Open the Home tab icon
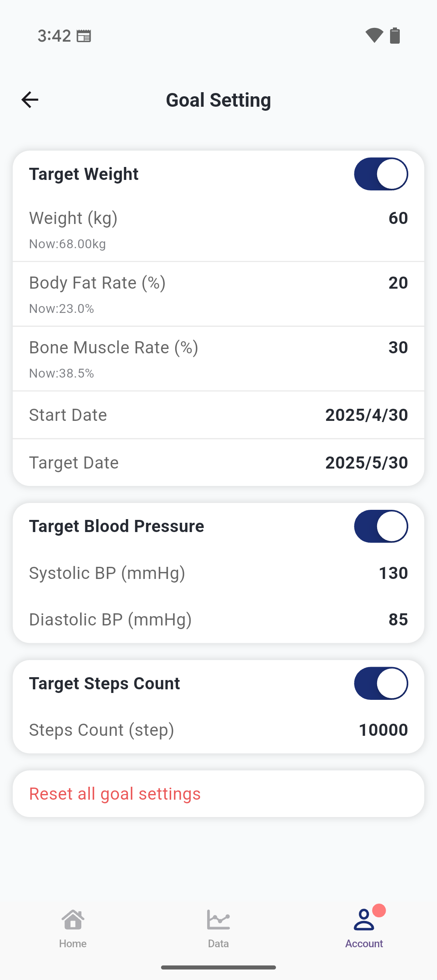 [x=73, y=920]
